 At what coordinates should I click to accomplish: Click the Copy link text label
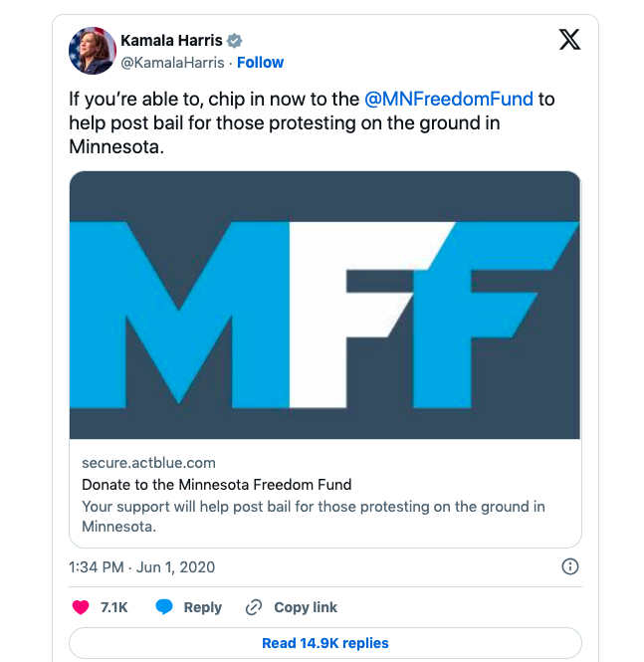coord(306,607)
